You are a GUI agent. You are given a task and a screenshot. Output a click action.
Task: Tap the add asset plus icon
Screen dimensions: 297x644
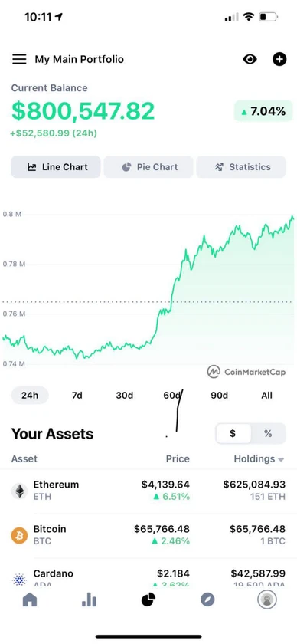point(279,59)
